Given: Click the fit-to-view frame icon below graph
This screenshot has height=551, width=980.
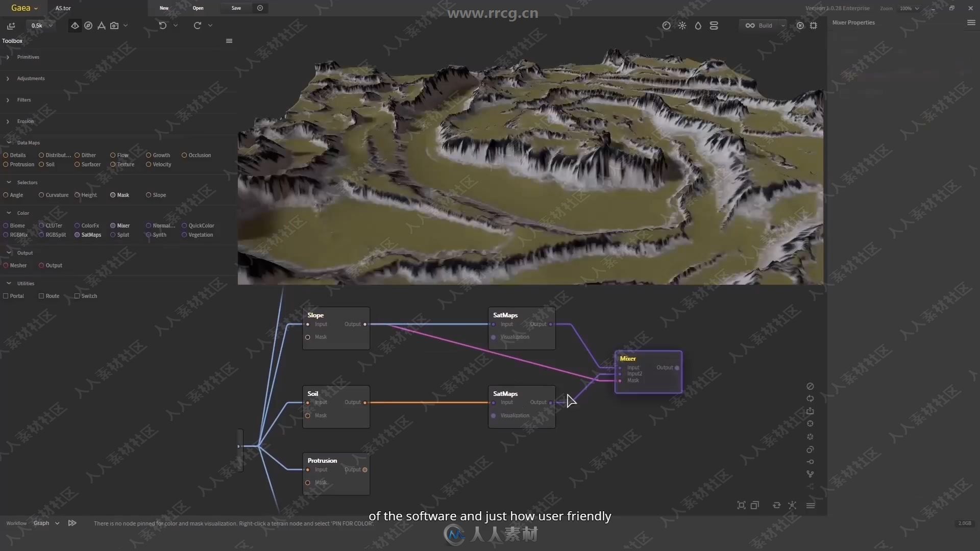Looking at the screenshot, I should tap(741, 505).
